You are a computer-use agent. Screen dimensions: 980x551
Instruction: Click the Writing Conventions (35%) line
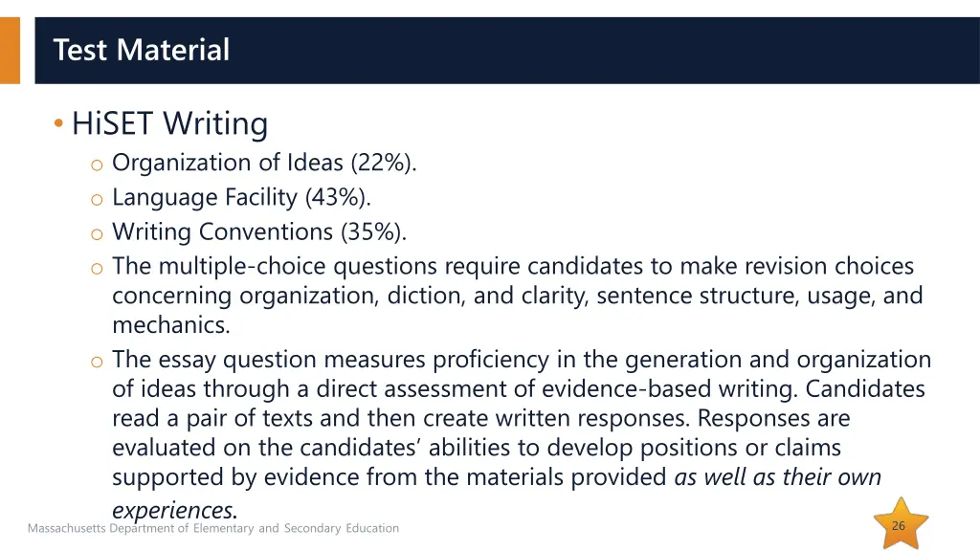(x=258, y=231)
